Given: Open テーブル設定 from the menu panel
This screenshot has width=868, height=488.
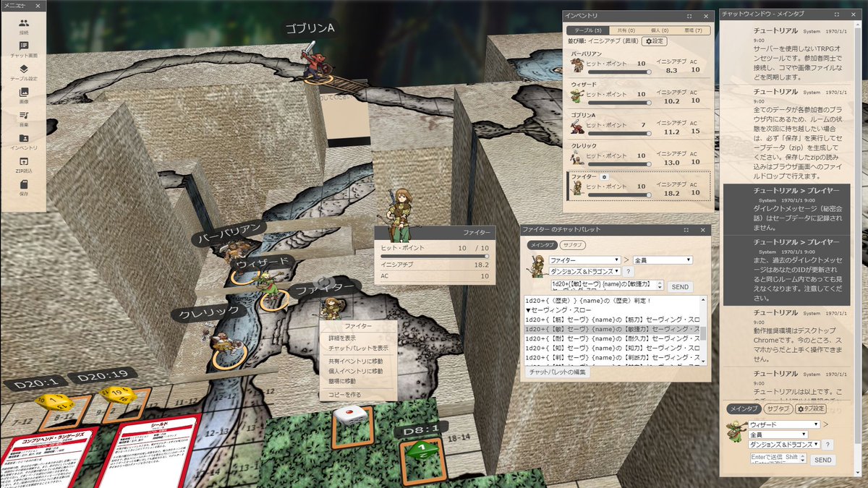Looking at the screenshot, I should pos(24,73).
